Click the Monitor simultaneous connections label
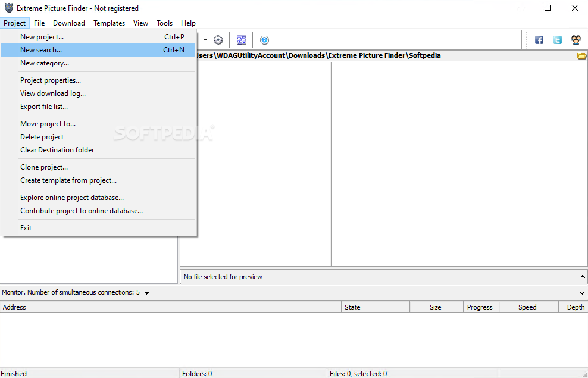 click(71, 292)
